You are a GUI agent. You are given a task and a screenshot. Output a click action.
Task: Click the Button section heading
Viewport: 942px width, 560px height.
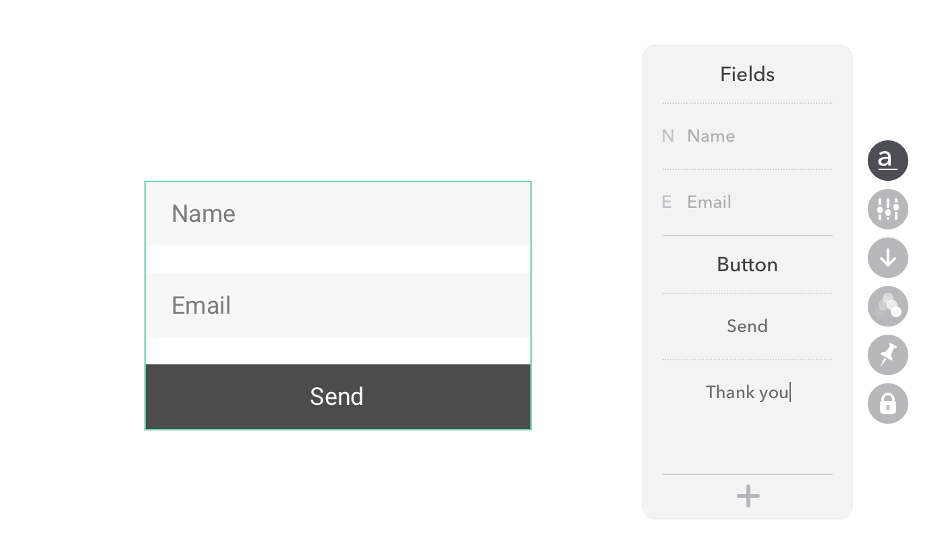747,264
